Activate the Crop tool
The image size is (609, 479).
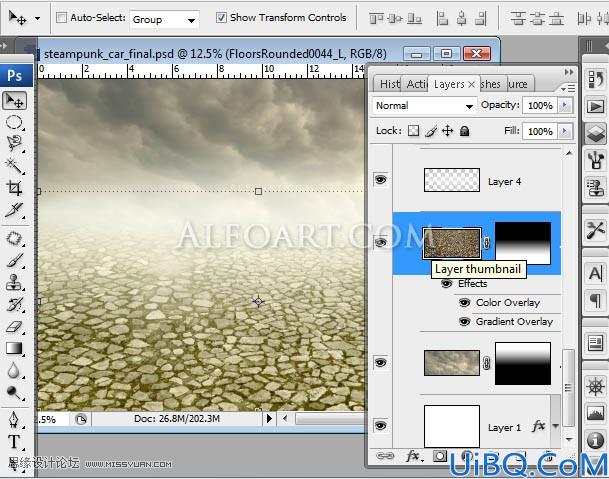pos(14,188)
